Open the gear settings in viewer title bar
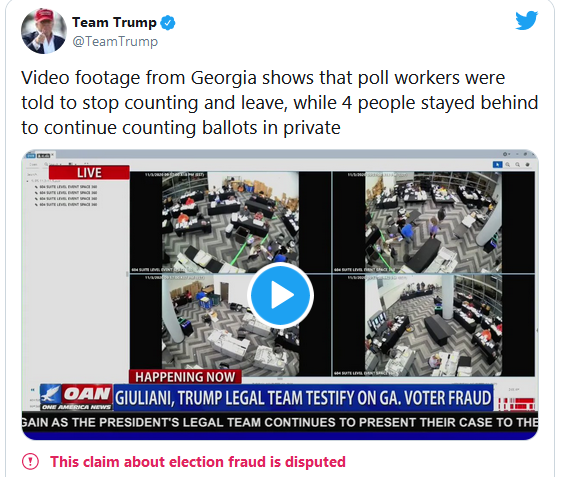 tap(506, 154)
